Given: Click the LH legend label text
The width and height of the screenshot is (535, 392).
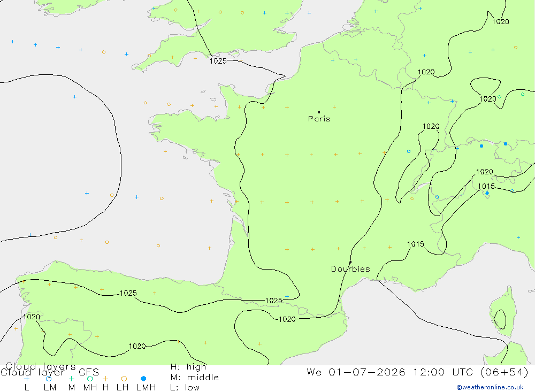Looking at the screenshot, I should coord(123,388).
